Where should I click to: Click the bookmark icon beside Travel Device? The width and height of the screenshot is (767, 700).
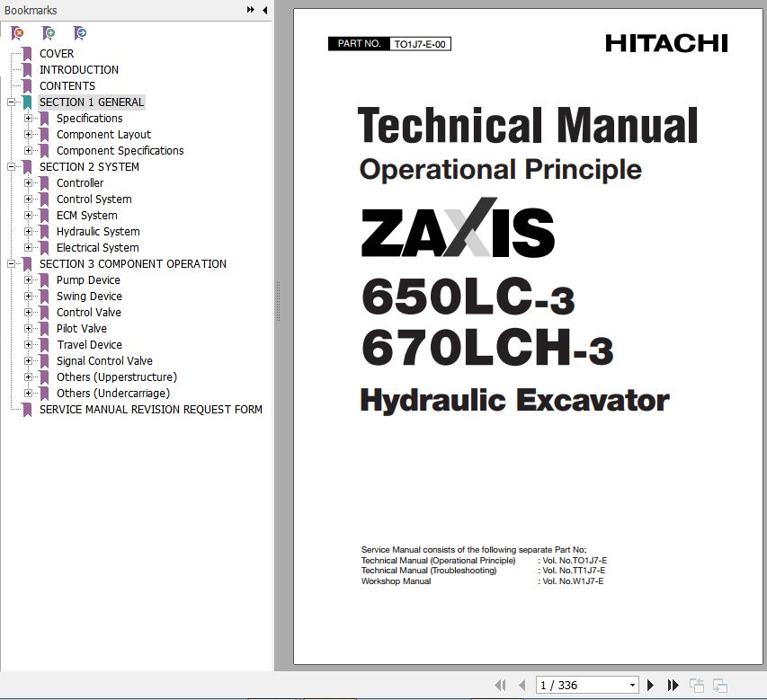[x=45, y=345]
